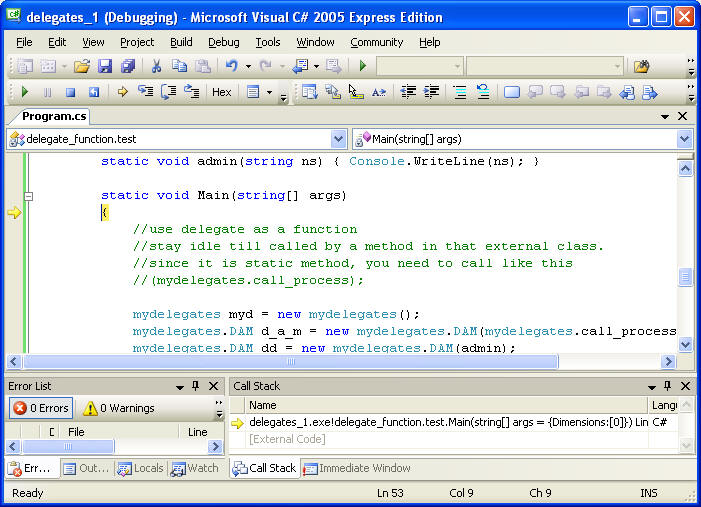
Task: Collapse the Main method outline region
Action: point(29,195)
